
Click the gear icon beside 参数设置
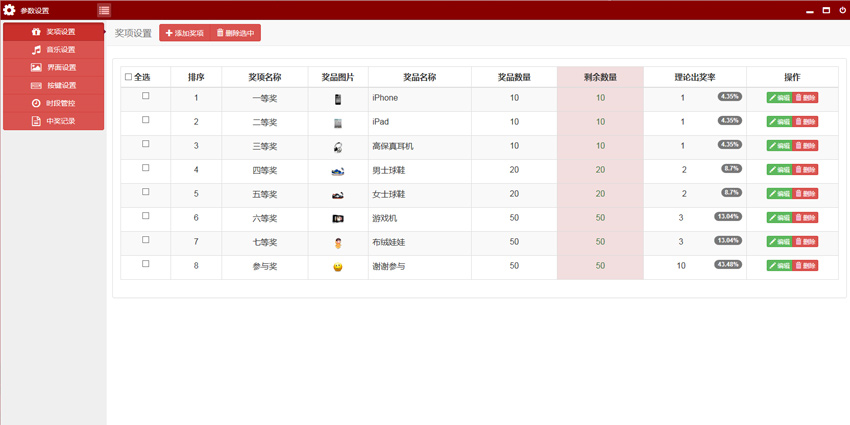9,10
